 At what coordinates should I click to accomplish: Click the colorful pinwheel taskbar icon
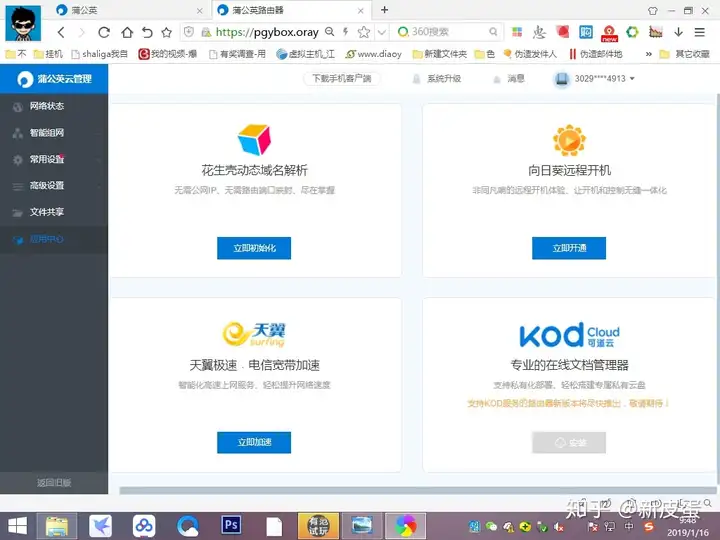[405, 526]
